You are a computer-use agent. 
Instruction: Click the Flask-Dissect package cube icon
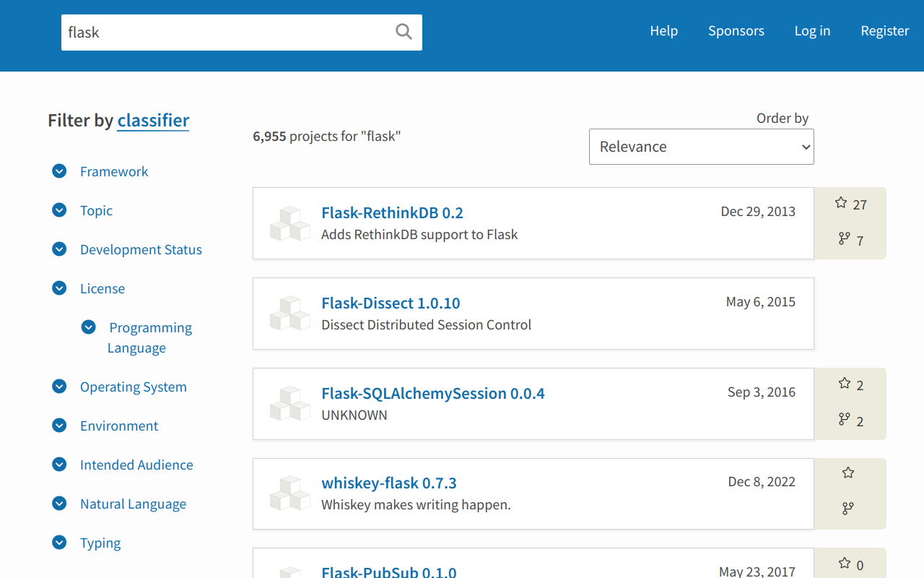[x=289, y=314]
